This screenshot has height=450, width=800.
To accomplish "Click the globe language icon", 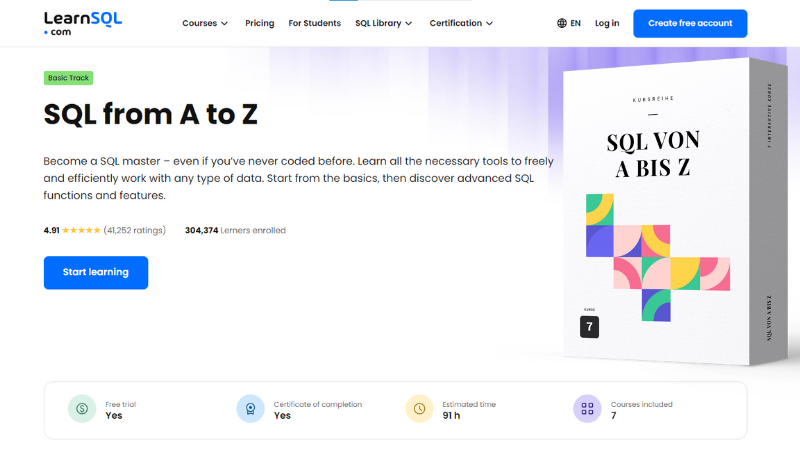I will 562,23.
